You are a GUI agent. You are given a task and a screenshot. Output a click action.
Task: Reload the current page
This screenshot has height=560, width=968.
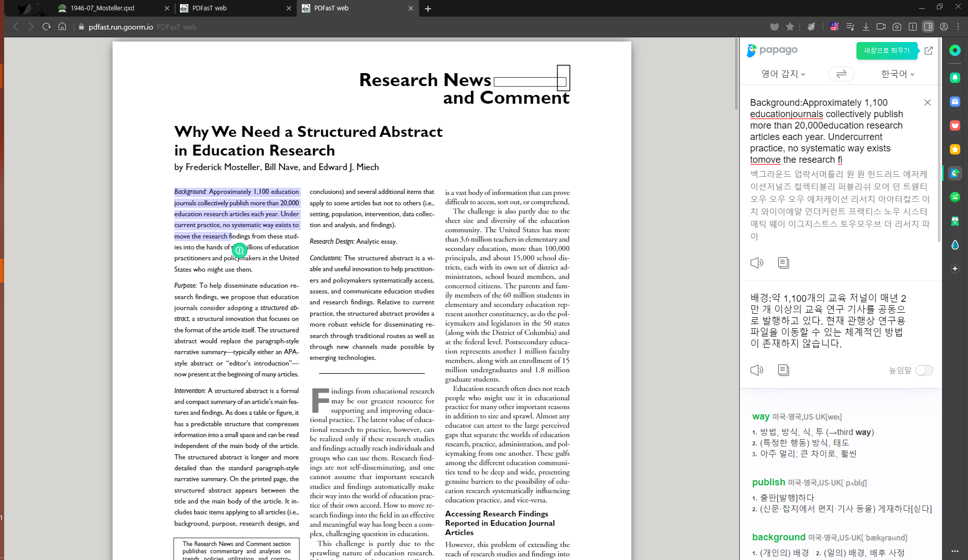pos(47,26)
